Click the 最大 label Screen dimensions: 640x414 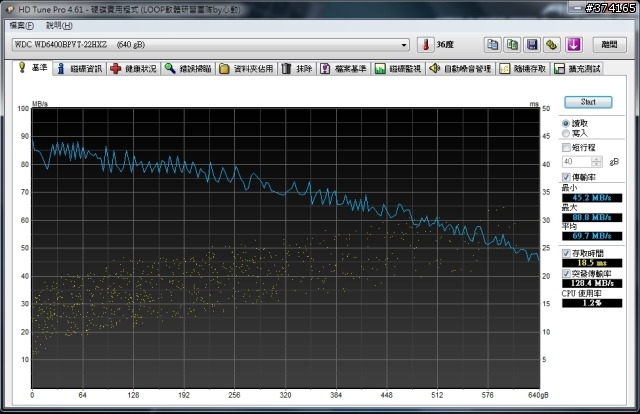(569, 207)
